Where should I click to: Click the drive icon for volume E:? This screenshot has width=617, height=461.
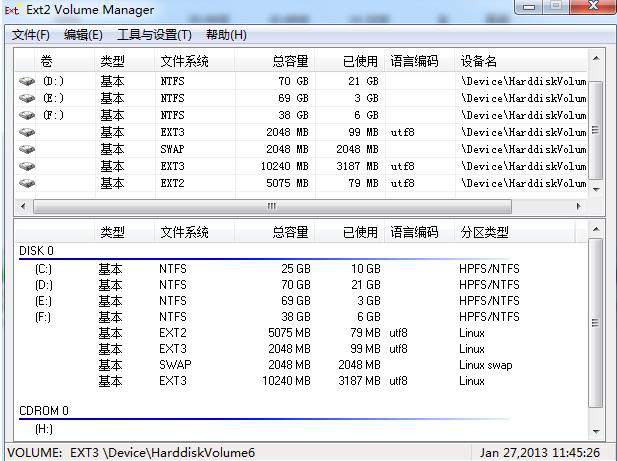click(x=27, y=98)
